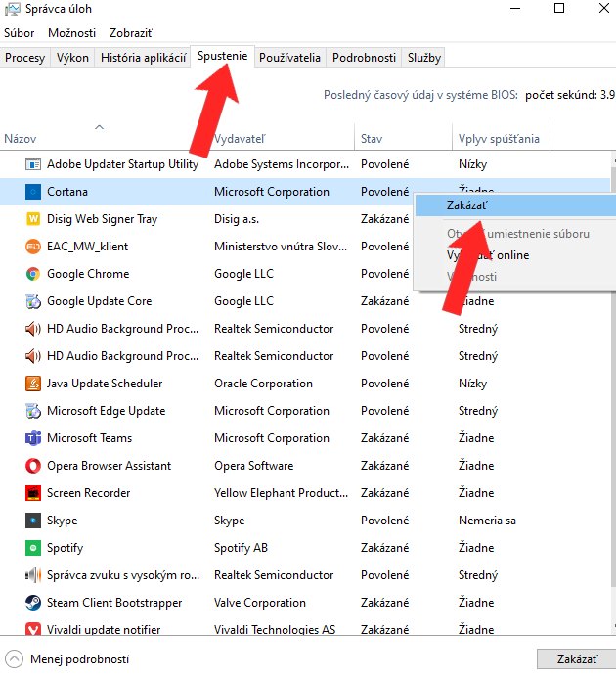616x679 pixels.
Task: Click the Vivaldi update notifier icon
Action: pos(33,629)
